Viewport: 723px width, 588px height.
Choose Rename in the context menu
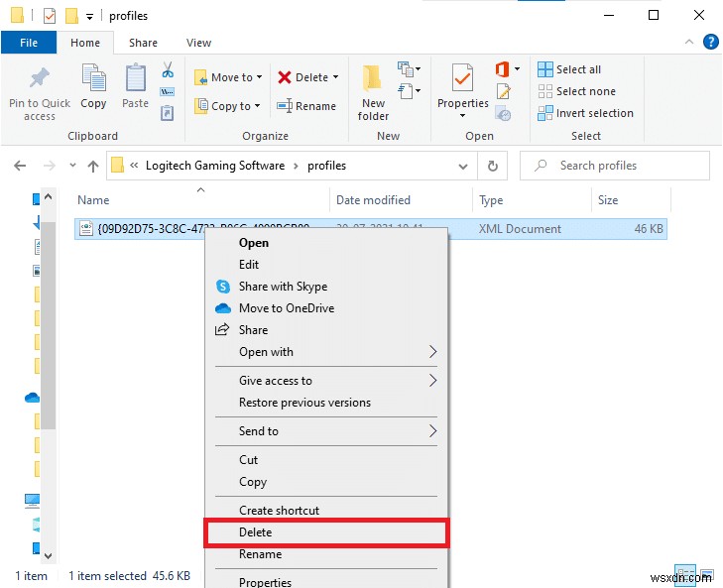pyautogui.click(x=326, y=554)
